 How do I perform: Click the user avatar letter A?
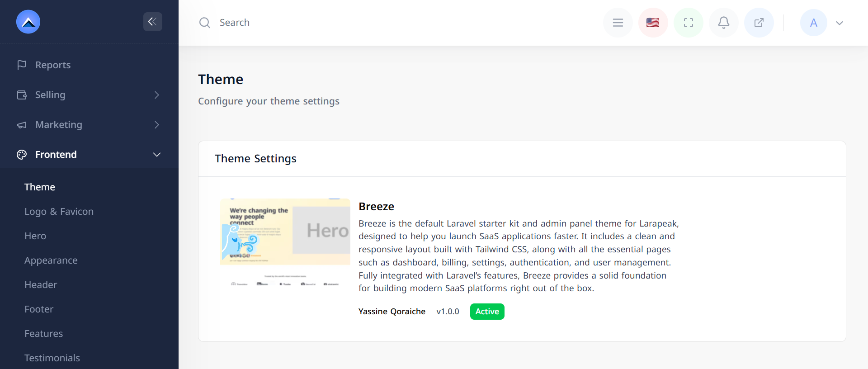(813, 23)
